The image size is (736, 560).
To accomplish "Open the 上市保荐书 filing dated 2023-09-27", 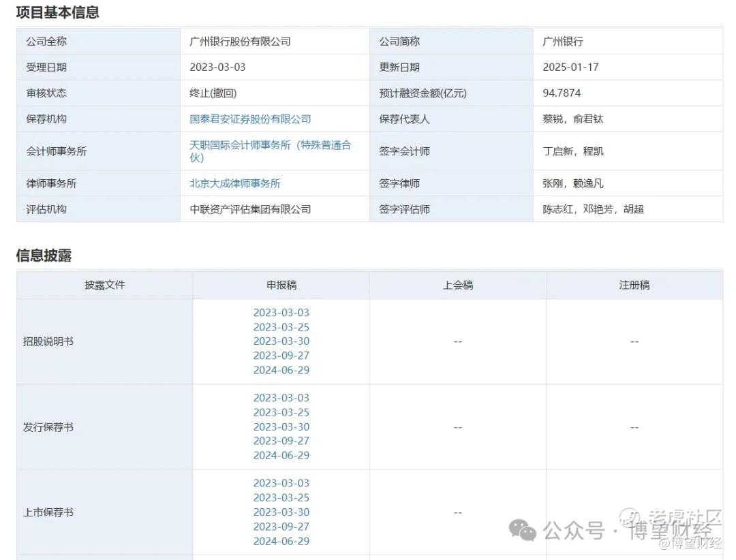I will tap(281, 527).
